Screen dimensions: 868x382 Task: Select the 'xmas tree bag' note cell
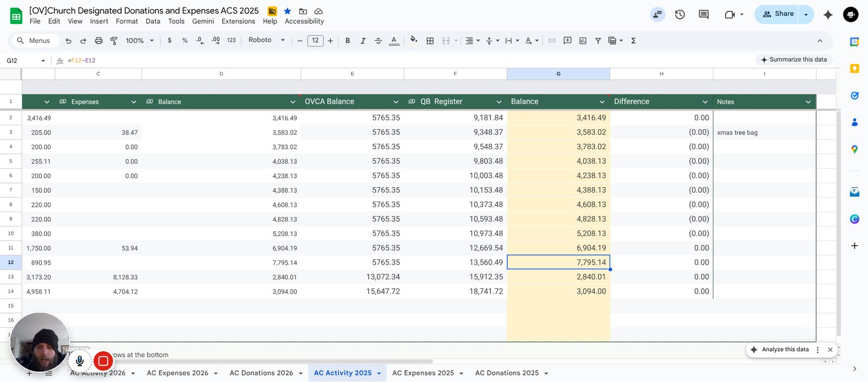pos(765,132)
